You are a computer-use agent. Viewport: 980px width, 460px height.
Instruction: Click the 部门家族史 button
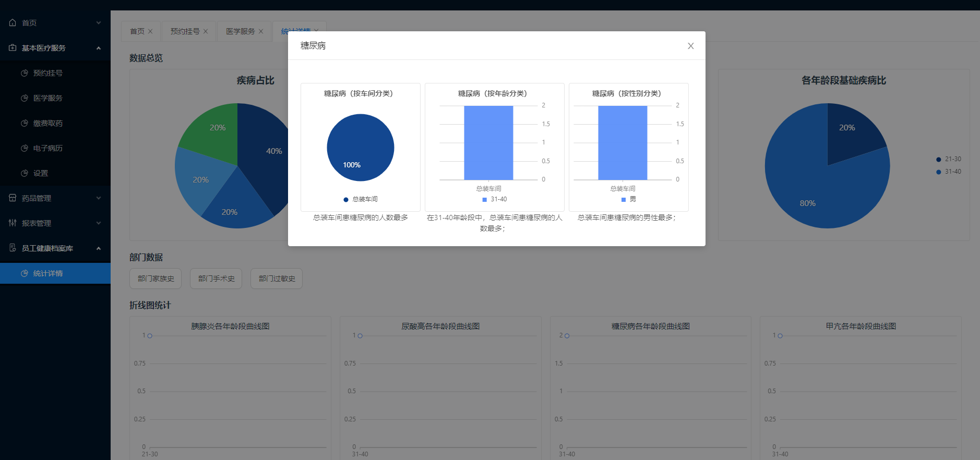(156, 279)
